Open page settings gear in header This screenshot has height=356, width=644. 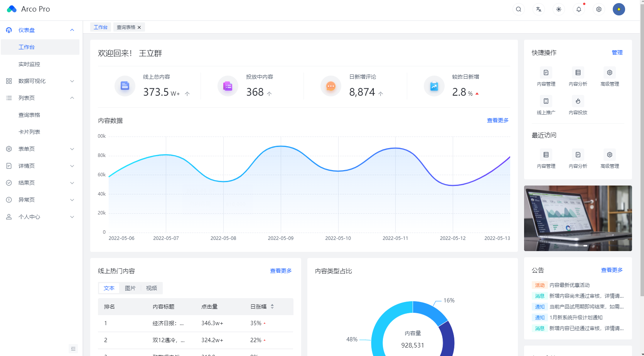tap(599, 9)
